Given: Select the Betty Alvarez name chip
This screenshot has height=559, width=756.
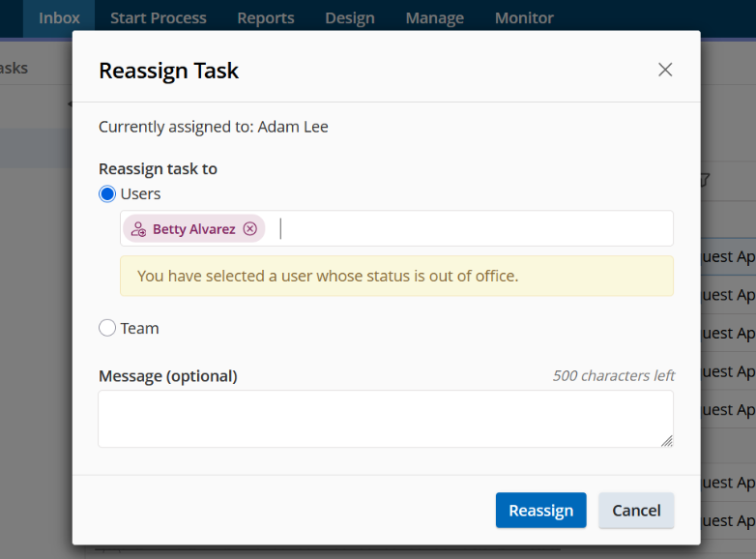Looking at the screenshot, I should 193,229.
